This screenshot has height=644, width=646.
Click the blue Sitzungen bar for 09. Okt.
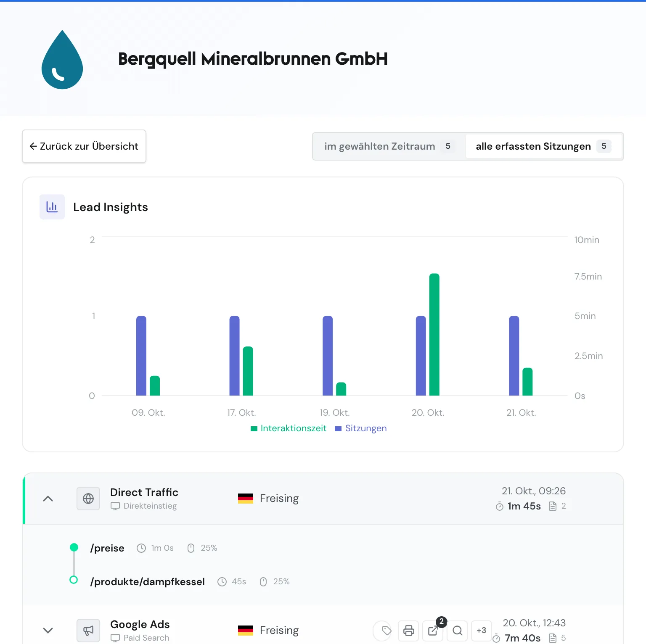tap(141, 356)
